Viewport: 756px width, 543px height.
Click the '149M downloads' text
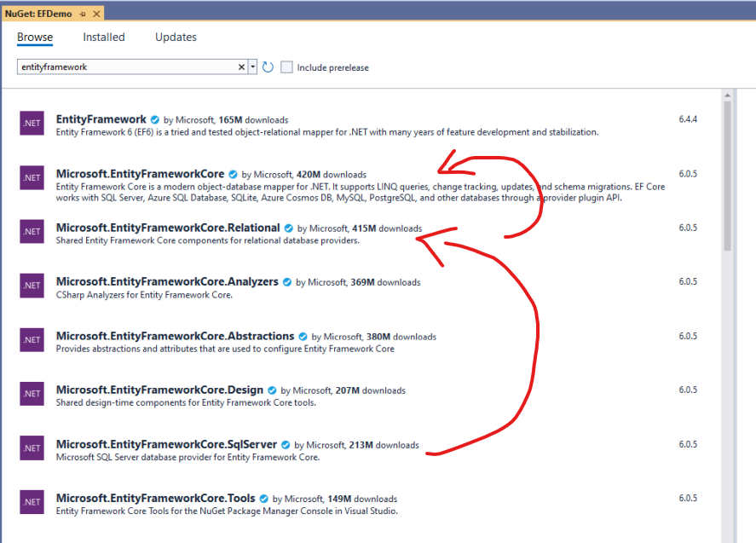[x=362, y=500]
